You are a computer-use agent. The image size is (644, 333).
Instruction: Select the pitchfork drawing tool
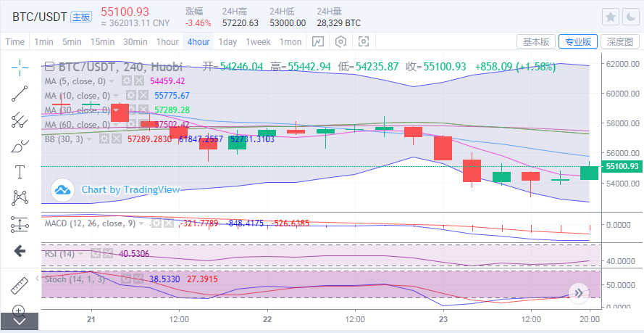click(20, 120)
